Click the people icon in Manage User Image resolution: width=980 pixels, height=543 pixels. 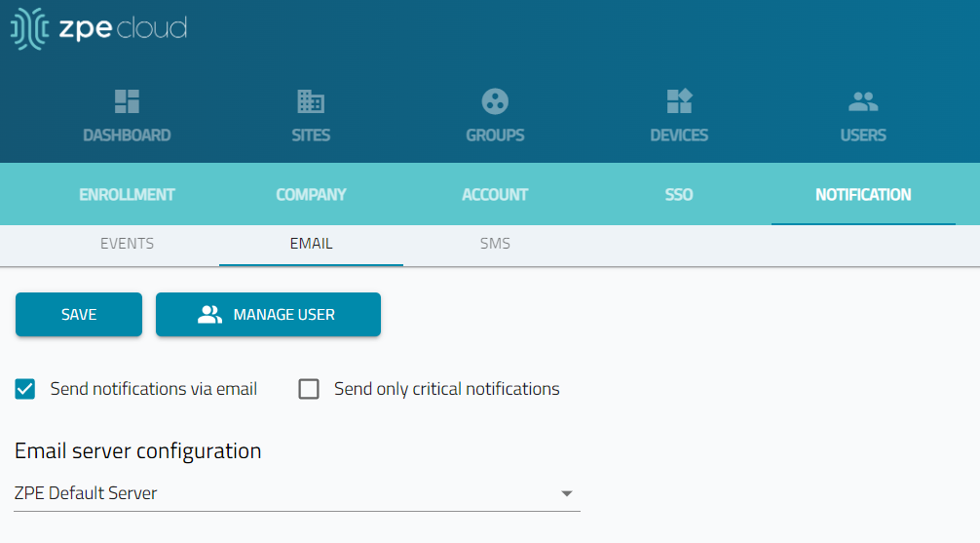click(x=210, y=315)
